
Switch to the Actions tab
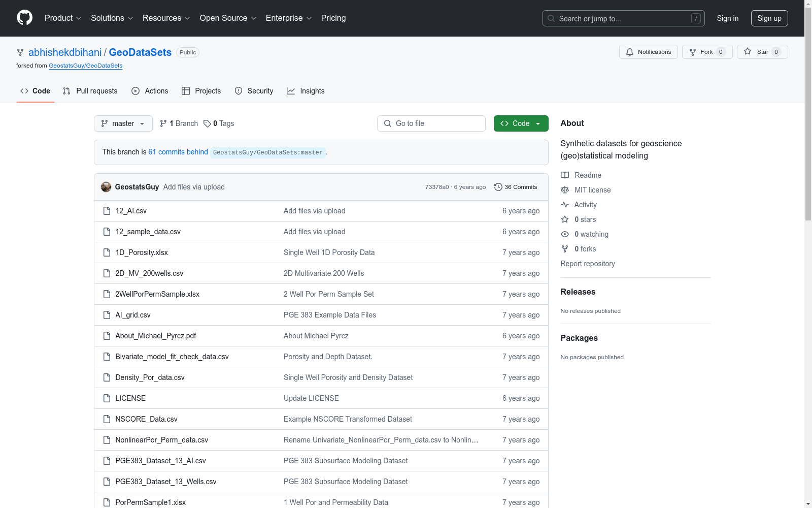click(x=150, y=91)
